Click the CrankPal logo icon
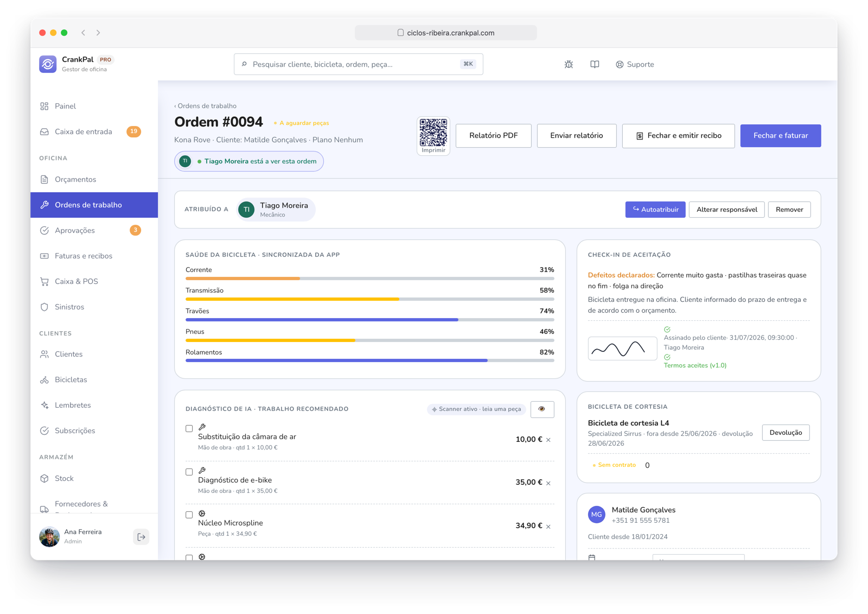 (x=48, y=64)
